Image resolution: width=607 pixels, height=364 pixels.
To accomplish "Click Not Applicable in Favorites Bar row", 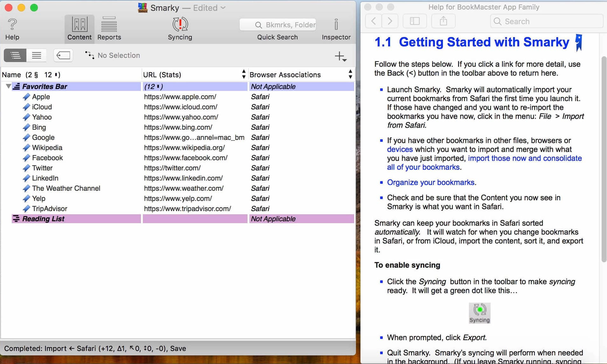I will click(x=273, y=86).
